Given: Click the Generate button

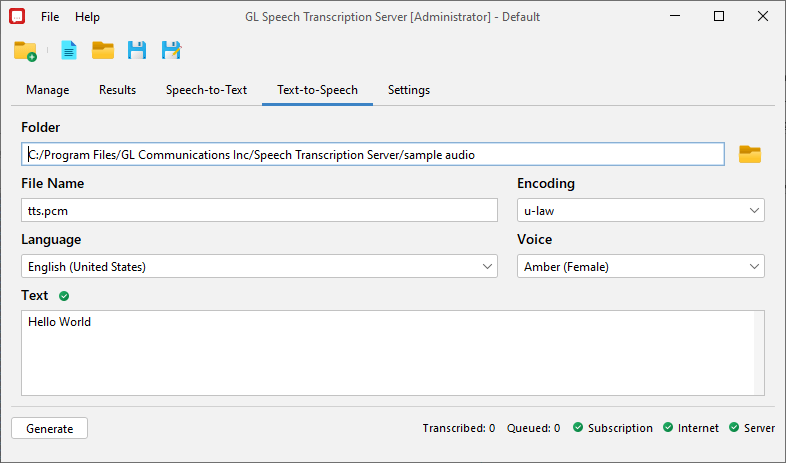Looking at the screenshot, I should coord(50,428).
